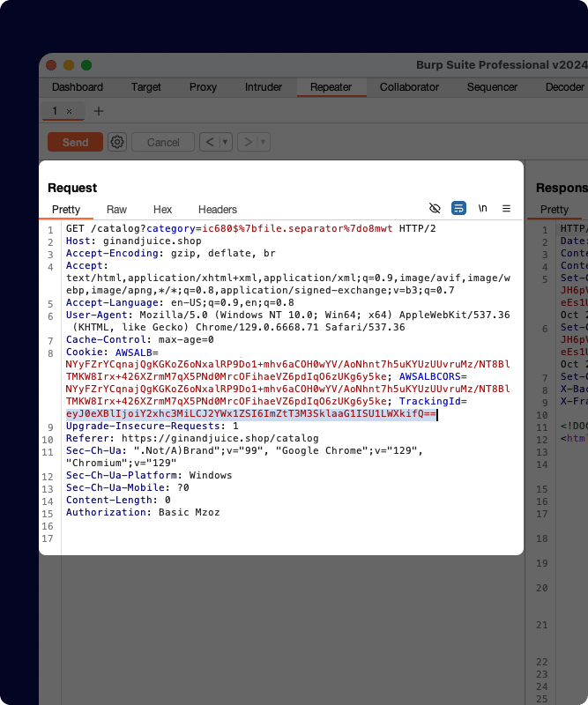This screenshot has height=705, width=588.
Task: Click the Send request button
Action: coord(75,142)
